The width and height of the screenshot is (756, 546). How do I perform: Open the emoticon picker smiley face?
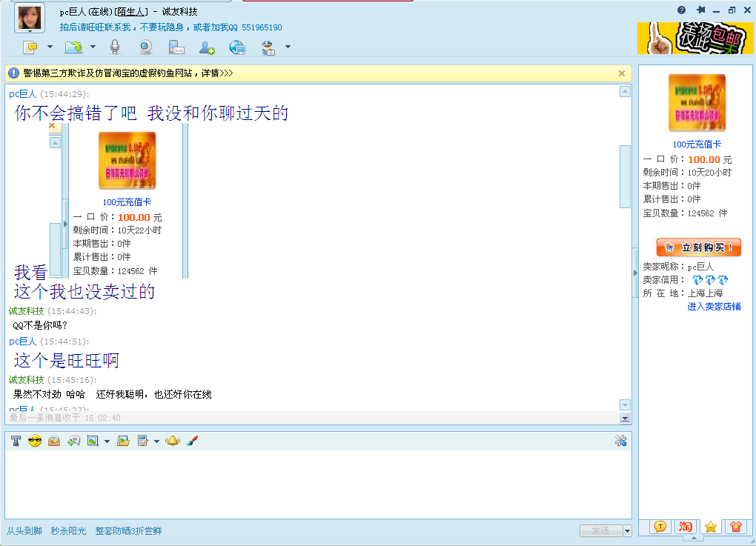(x=35, y=441)
